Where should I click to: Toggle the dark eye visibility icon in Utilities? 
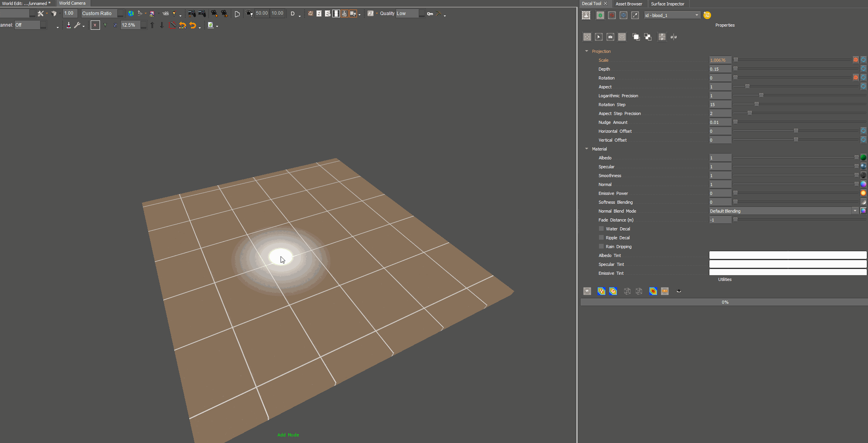679,291
